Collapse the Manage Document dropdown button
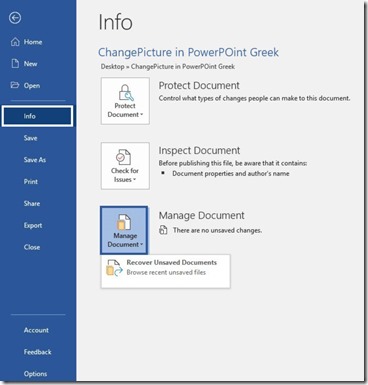Screen dimensions: 368x385 tap(124, 231)
